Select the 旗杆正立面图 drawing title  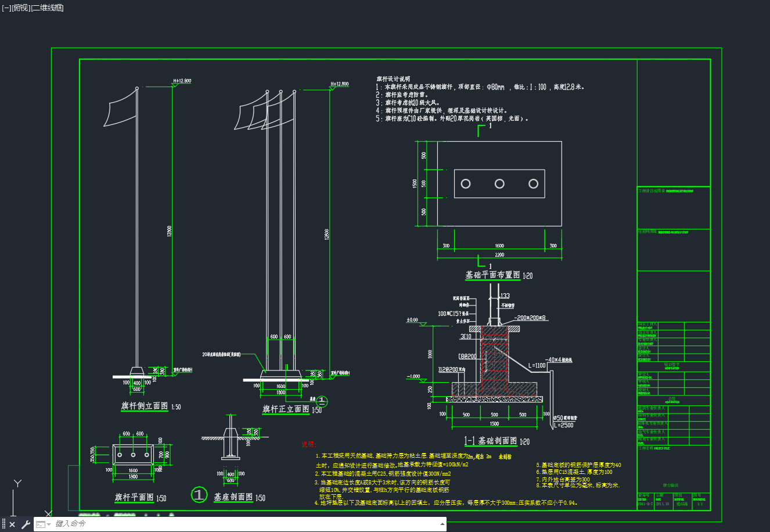click(x=286, y=409)
